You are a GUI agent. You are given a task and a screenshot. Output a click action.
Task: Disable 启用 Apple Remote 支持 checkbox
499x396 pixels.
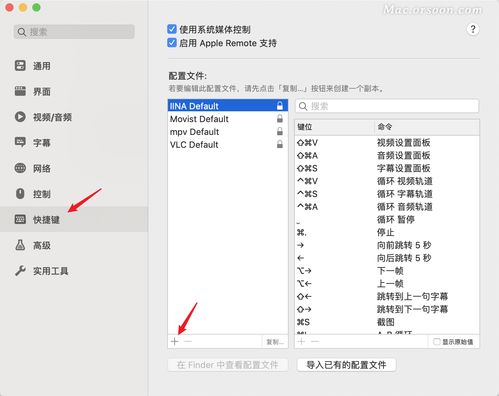point(172,43)
